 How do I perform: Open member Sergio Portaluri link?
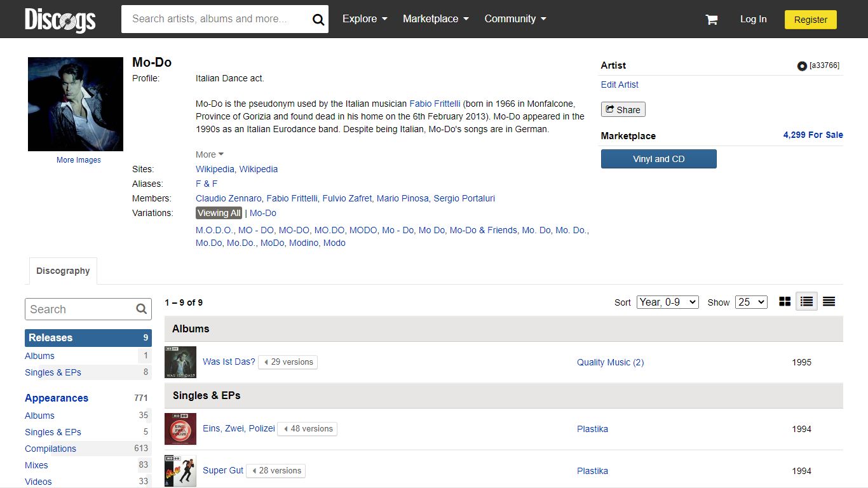point(464,198)
